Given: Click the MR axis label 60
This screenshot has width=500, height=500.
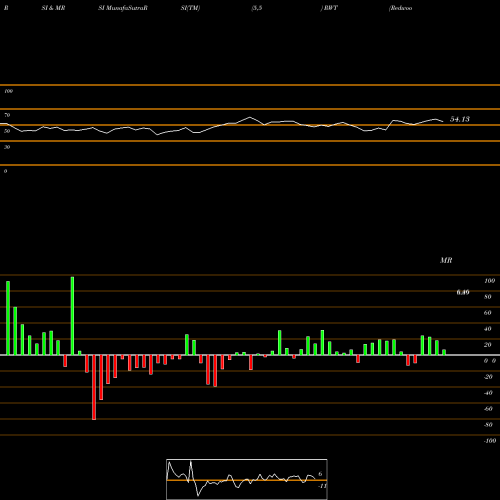Looking at the screenshot, I should point(488,313).
